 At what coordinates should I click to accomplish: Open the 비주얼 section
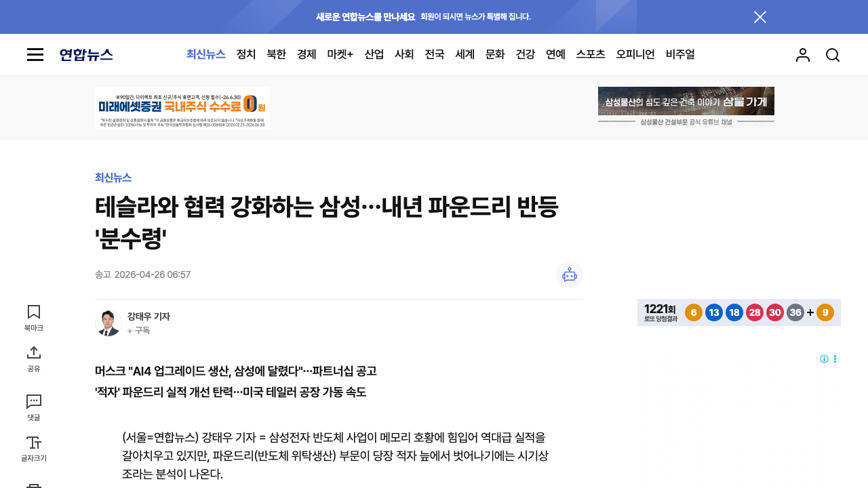pos(680,55)
